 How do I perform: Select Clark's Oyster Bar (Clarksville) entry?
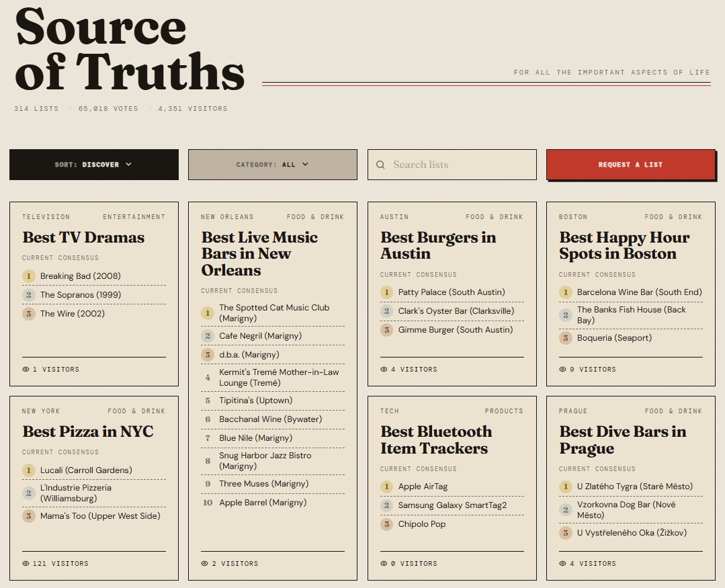click(452, 311)
